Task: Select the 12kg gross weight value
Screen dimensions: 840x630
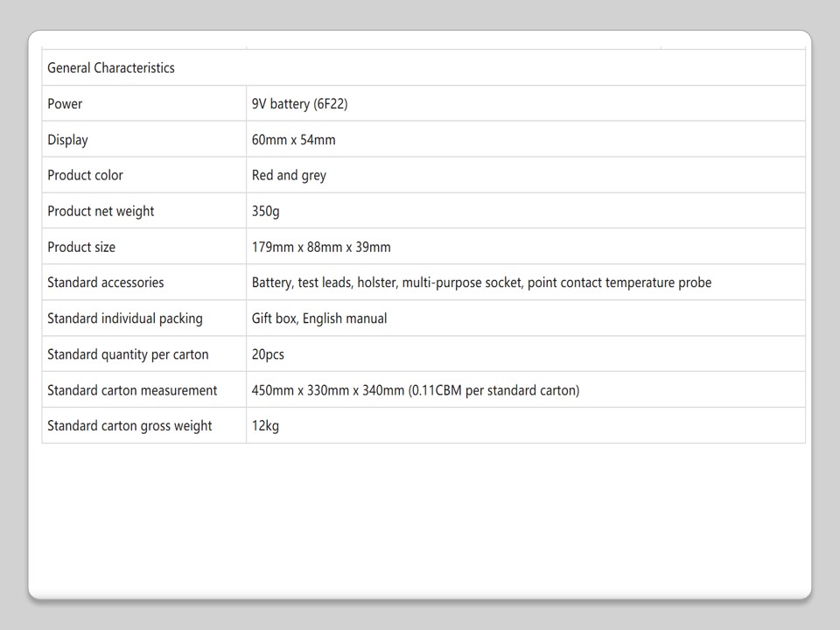Action: pyautogui.click(x=265, y=427)
